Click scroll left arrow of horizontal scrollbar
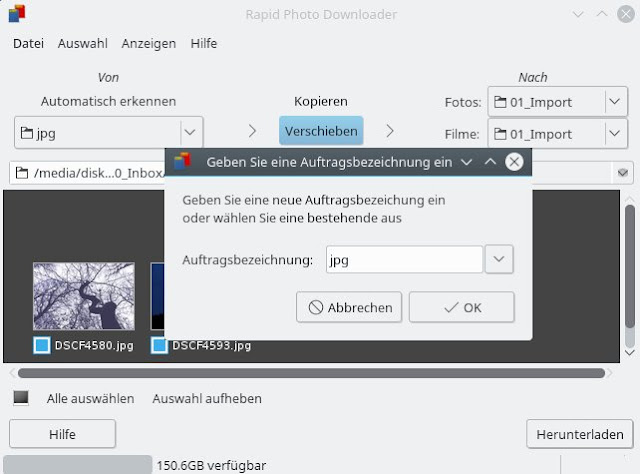 (12, 373)
